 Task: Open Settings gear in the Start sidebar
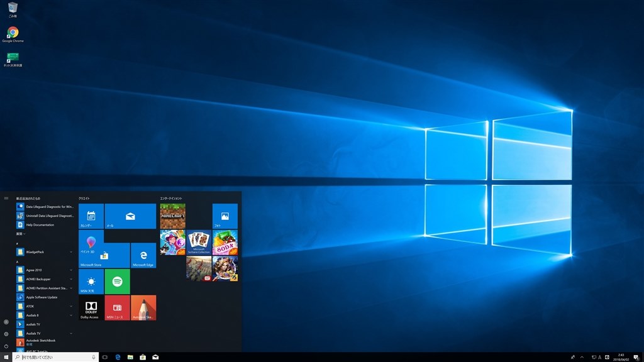(x=6, y=334)
